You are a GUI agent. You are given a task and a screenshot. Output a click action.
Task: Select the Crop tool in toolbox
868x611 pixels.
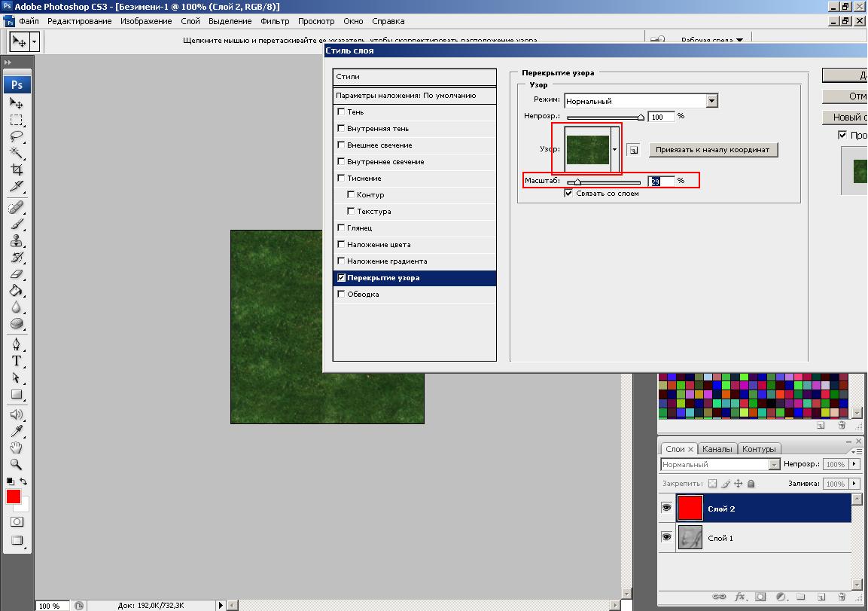coord(17,170)
